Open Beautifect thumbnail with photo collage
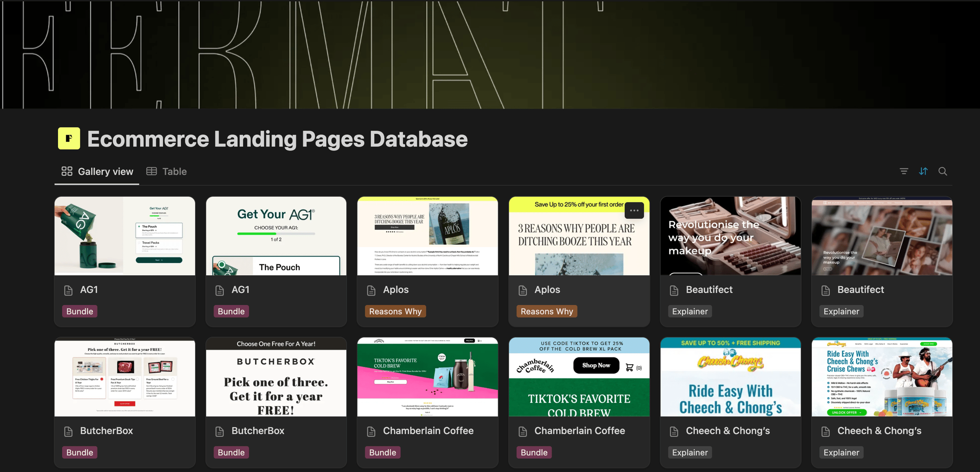Image resolution: width=980 pixels, height=472 pixels. [x=882, y=236]
